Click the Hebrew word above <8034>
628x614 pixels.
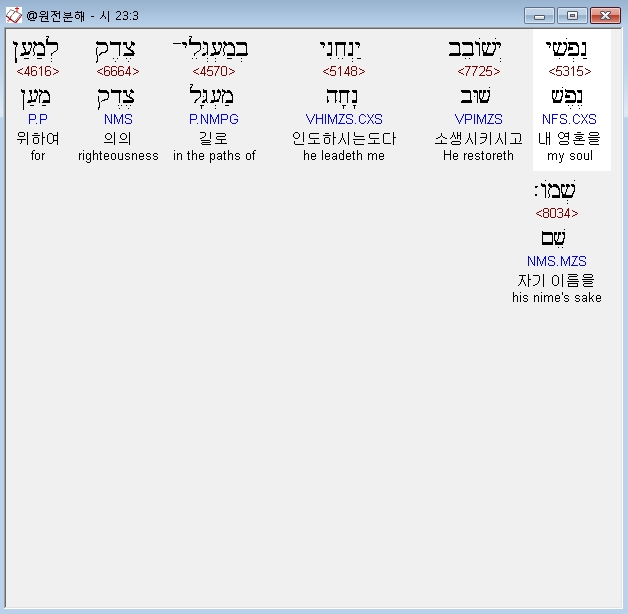(555, 191)
